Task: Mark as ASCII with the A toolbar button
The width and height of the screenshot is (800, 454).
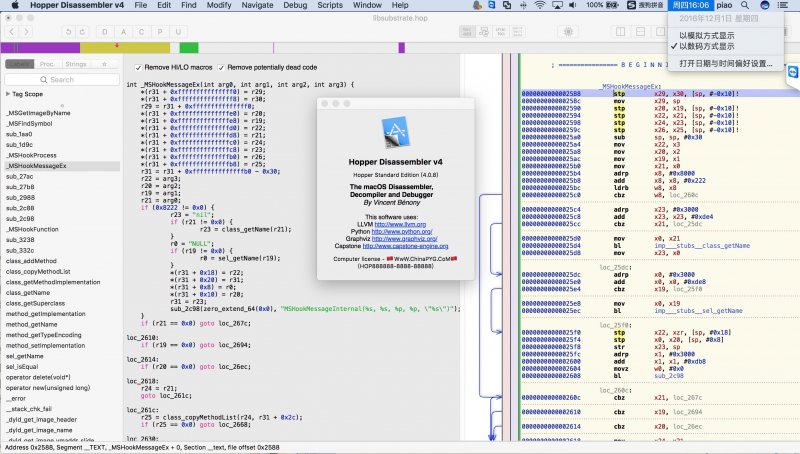Action: [x=123, y=32]
